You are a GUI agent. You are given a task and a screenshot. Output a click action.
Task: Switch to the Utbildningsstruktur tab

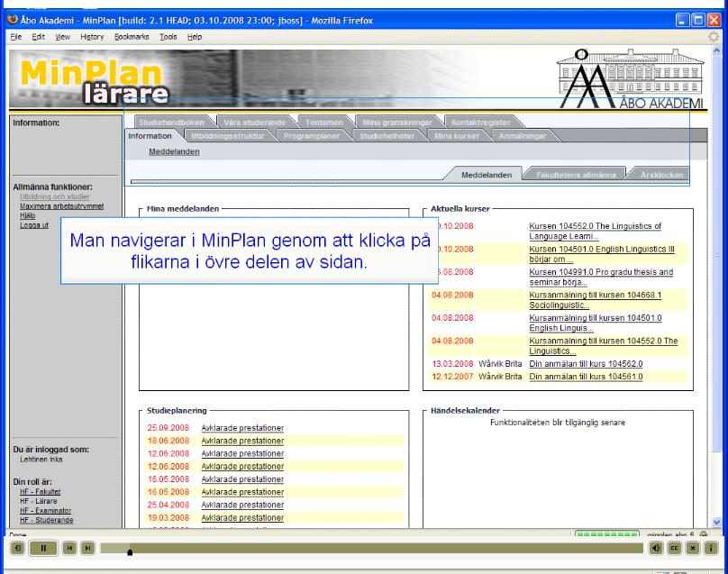tap(227, 135)
